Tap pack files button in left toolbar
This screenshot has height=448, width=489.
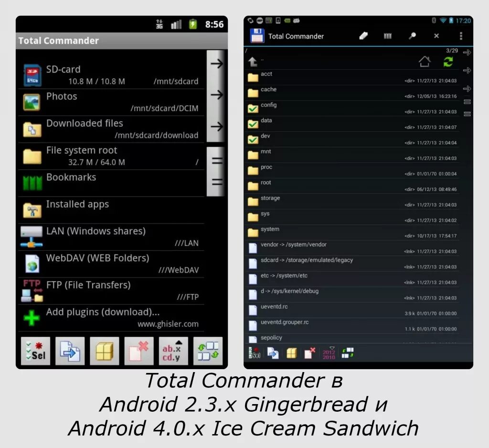point(105,351)
